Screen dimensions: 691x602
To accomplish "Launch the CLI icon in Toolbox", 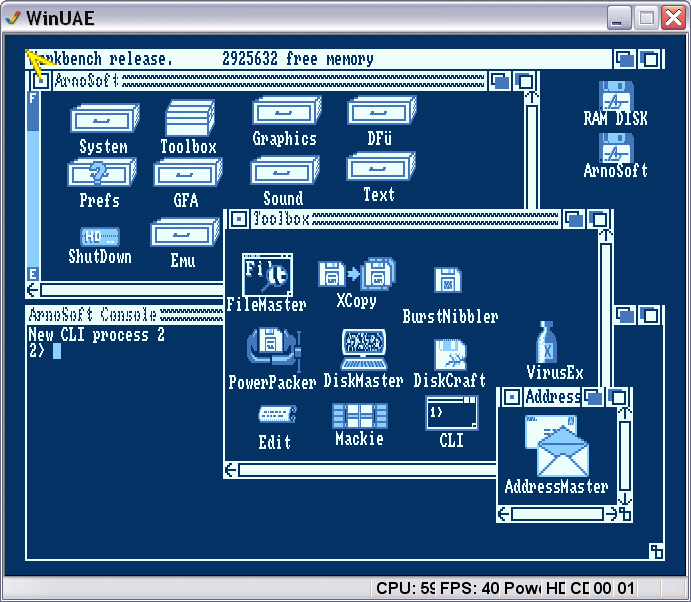I will click(452, 413).
